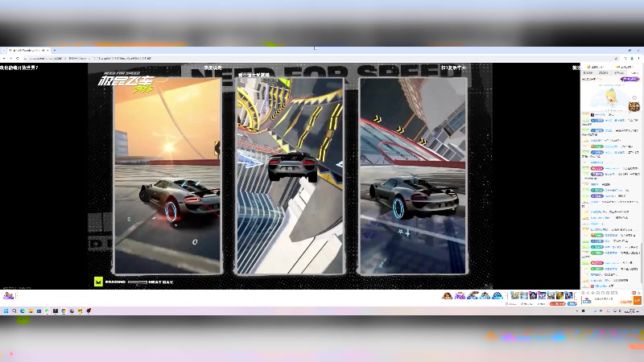Launch Microsoft Edge from the taskbar

coord(23,311)
